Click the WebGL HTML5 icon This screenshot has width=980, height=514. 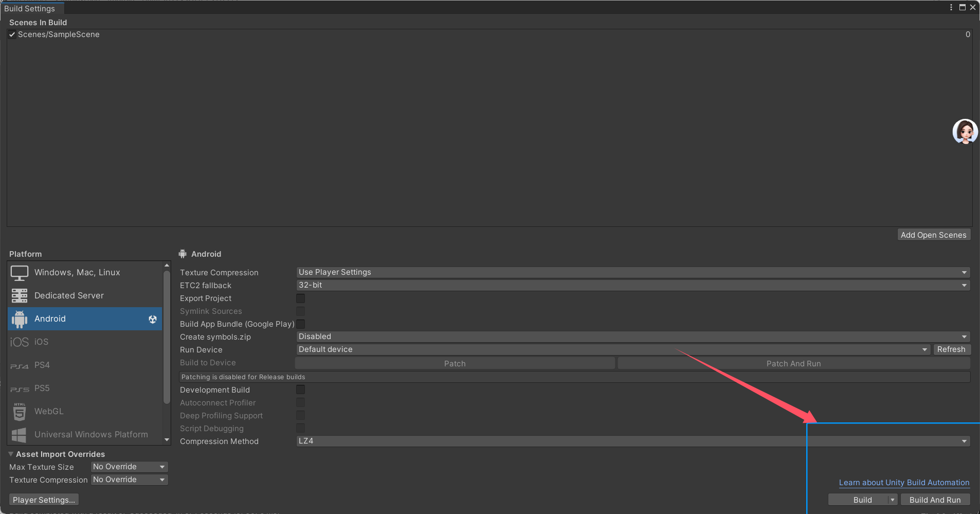(20, 412)
